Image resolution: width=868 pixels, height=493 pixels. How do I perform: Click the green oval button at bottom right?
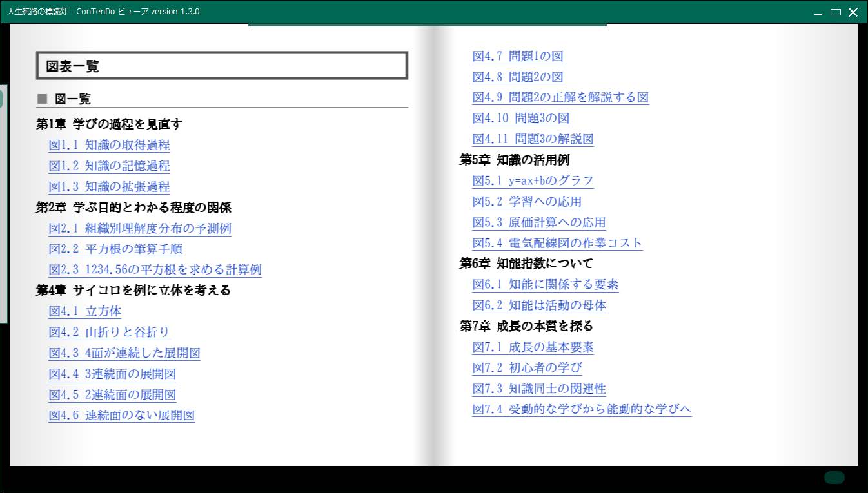834,478
